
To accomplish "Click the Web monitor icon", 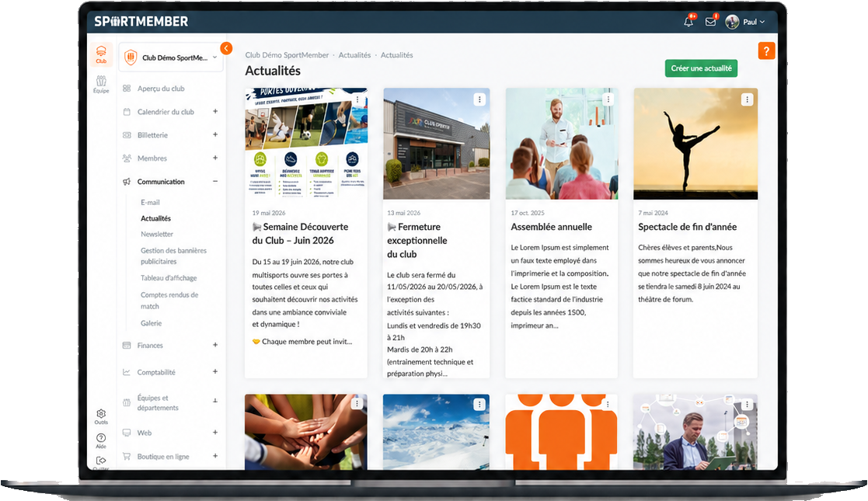I will click(127, 433).
